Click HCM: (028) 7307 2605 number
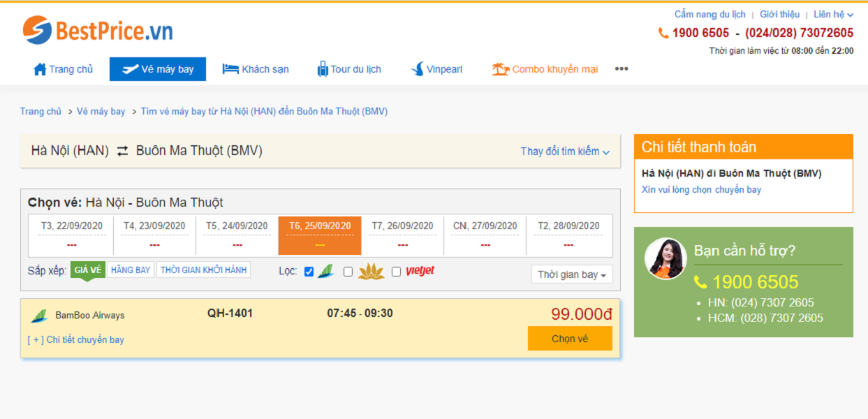 (765, 318)
